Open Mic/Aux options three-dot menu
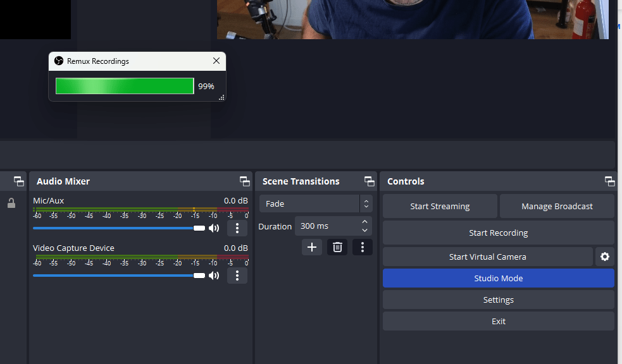This screenshot has width=622, height=364. coord(237,228)
